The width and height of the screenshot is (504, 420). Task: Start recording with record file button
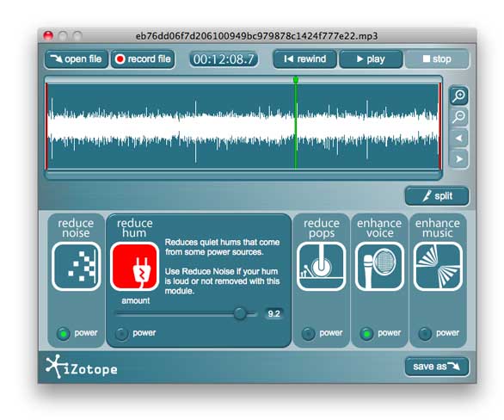[x=143, y=59]
